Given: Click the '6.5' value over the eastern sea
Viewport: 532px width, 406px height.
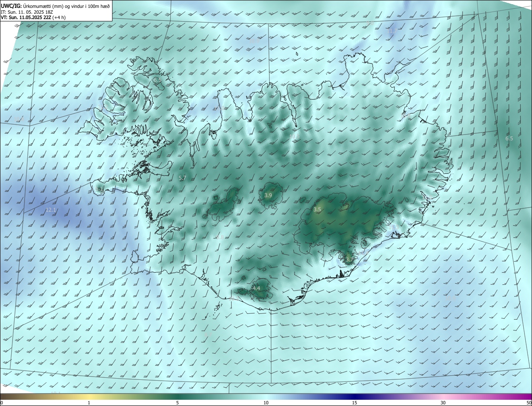Looking at the screenshot, I should point(509,138).
